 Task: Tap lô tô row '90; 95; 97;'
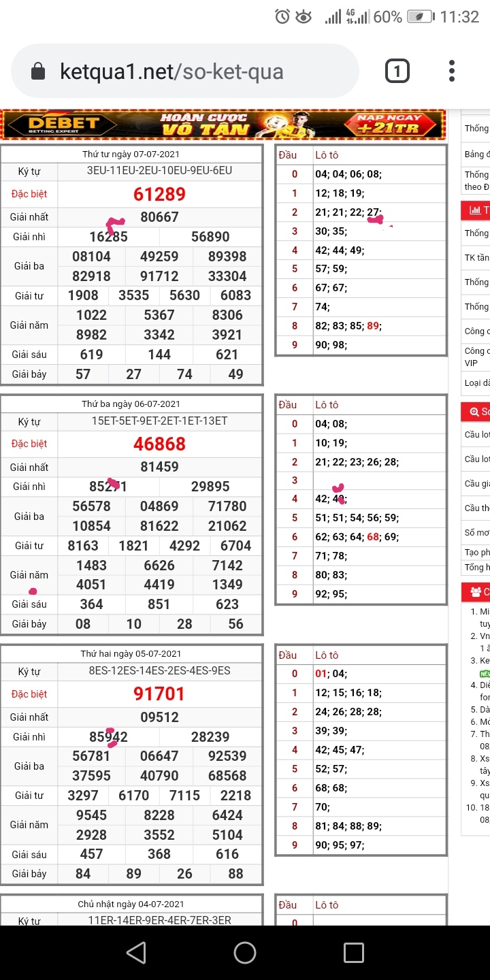pyautogui.click(x=340, y=845)
